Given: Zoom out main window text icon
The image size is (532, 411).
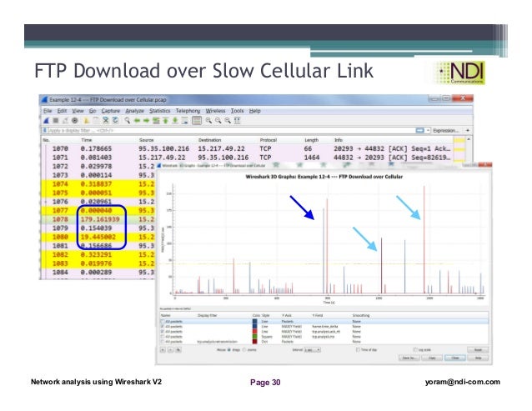Looking at the screenshot, I should (x=218, y=120).
